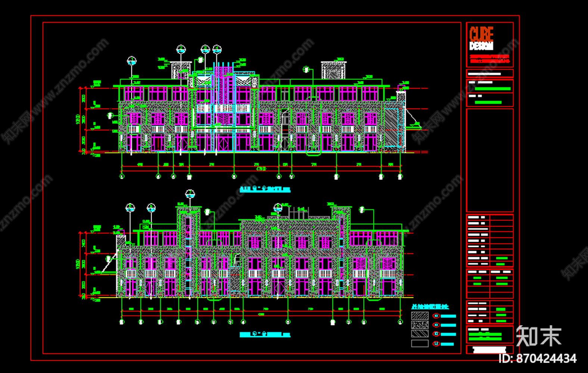This screenshot has width=588, height=373.
Task: Select the speckled stone-pattern swatch in legend
Action: pos(420,325)
